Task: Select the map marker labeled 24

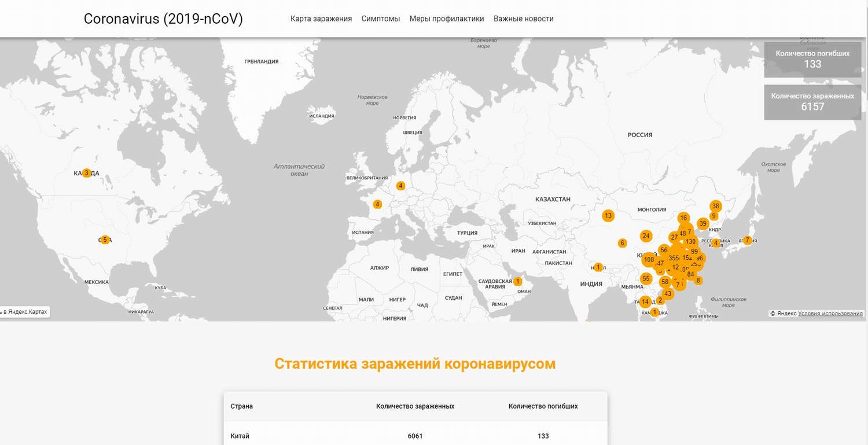Action: coord(646,236)
